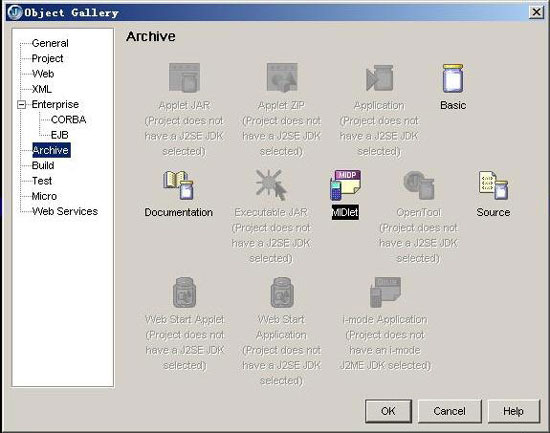Open the CORBA subcategory

(68, 120)
